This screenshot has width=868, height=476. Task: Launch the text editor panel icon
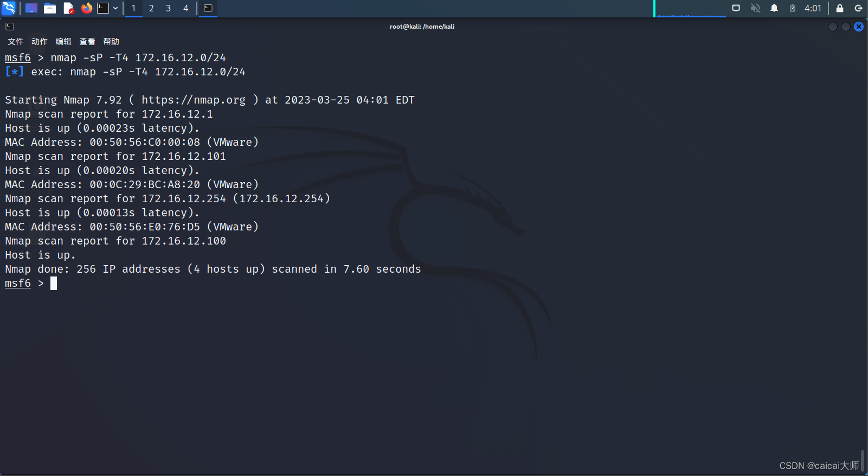[68, 8]
